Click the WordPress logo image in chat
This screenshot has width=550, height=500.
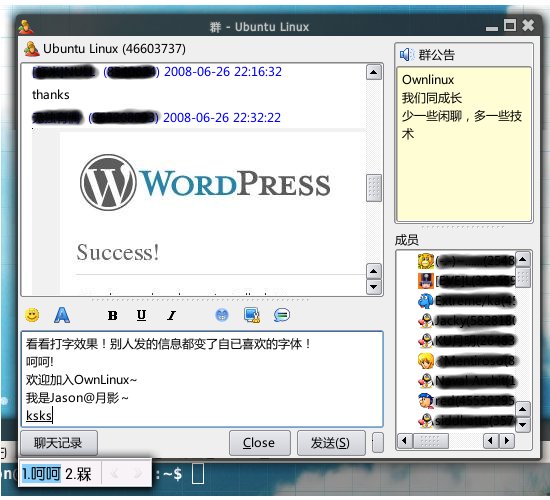tap(205, 182)
